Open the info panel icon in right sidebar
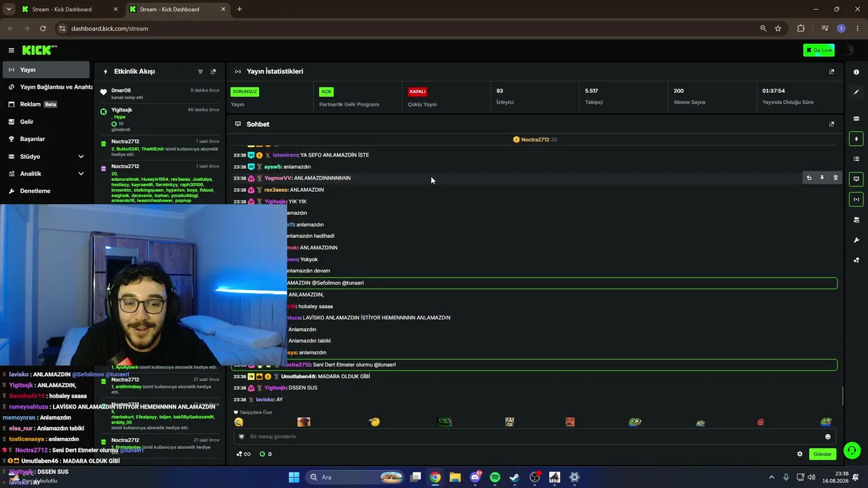 coord(856,72)
